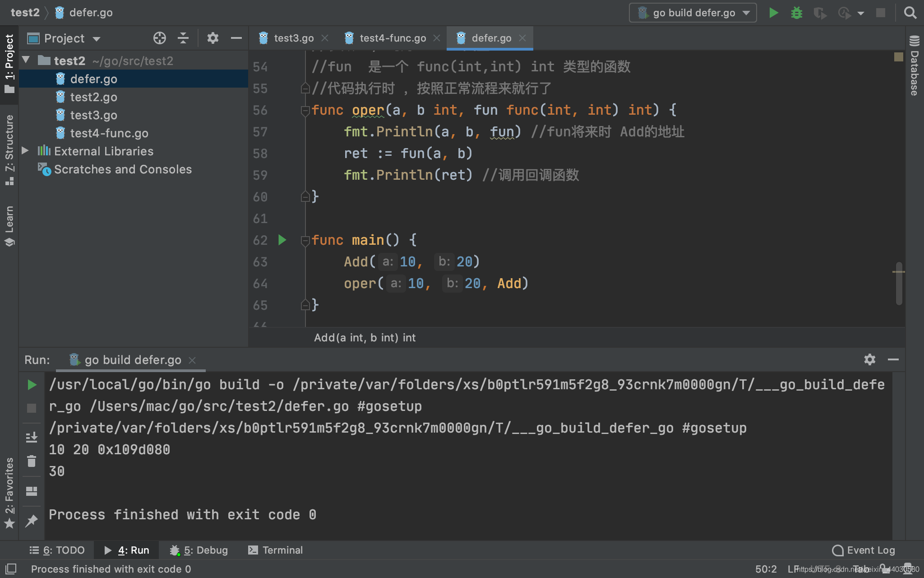Close the defer.go editor tab
This screenshot has width=924, height=578.
pyautogui.click(x=522, y=38)
